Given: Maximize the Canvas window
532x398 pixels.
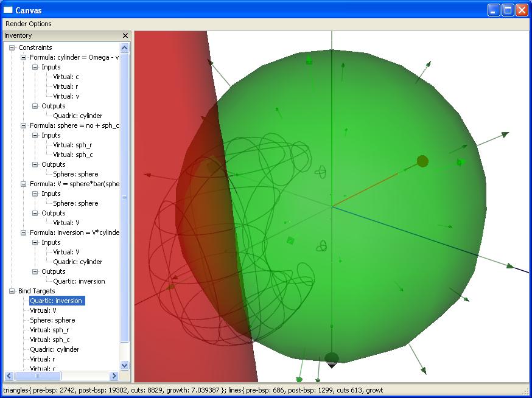Looking at the screenshot, I should 508,10.
